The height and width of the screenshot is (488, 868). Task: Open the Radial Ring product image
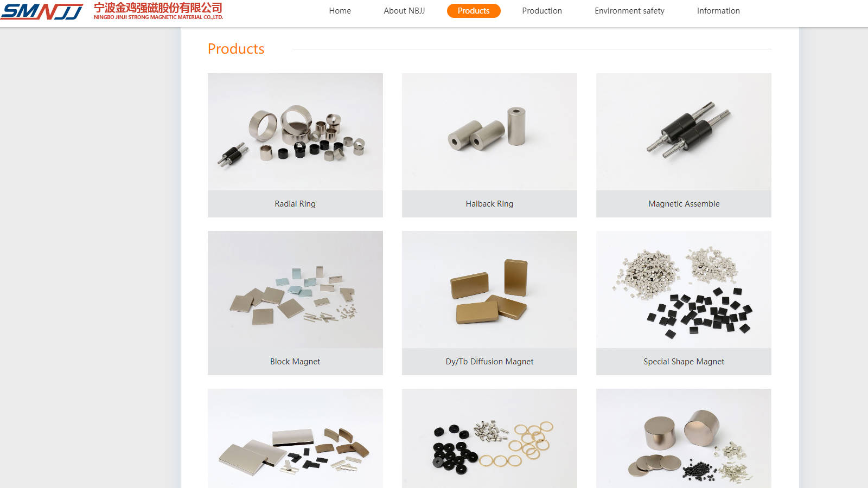tap(295, 132)
